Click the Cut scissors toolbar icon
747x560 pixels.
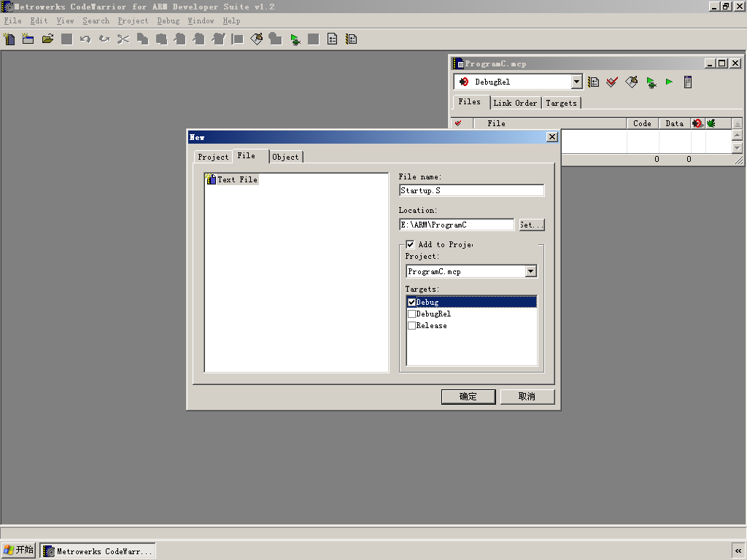(x=123, y=39)
